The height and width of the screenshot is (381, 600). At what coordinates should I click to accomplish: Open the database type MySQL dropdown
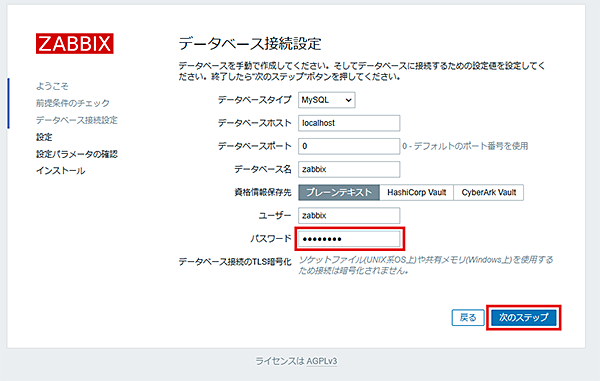(x=326, y=100)
